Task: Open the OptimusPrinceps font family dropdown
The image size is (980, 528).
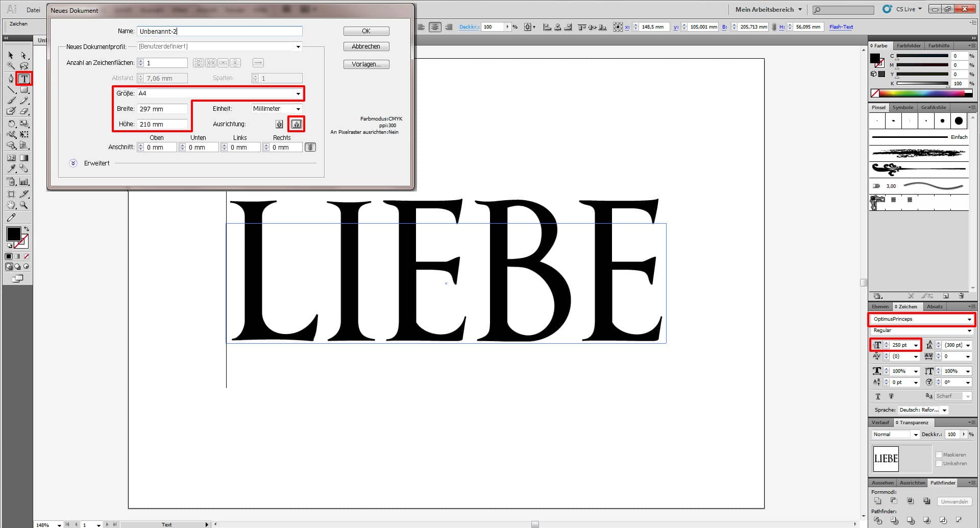Action: tap(969, 319)
